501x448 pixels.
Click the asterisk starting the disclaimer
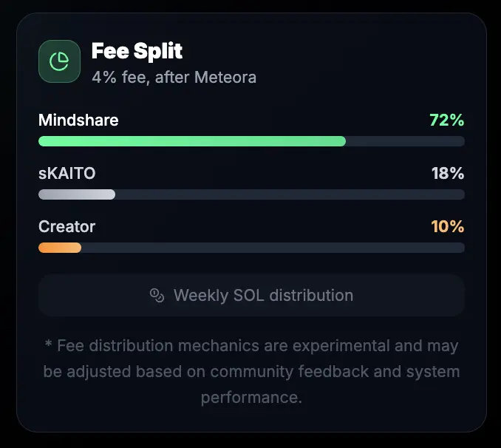pyautogui.click(x=48, y=344)
